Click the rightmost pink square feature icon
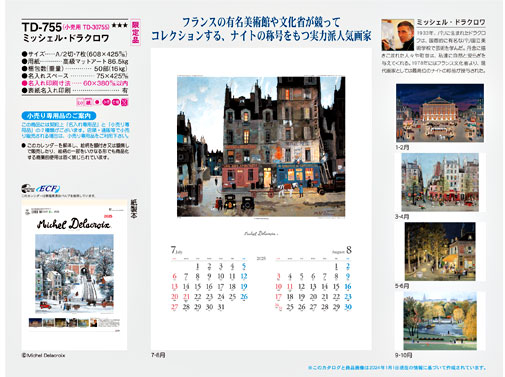The height and width of the screenshot is (377, 505). pyautogui.click(x=124, y=102)
